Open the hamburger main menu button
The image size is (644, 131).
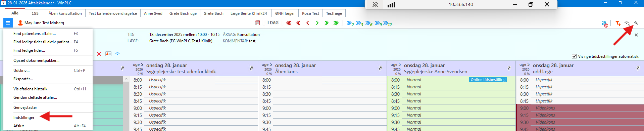click(x=8, y=23)
